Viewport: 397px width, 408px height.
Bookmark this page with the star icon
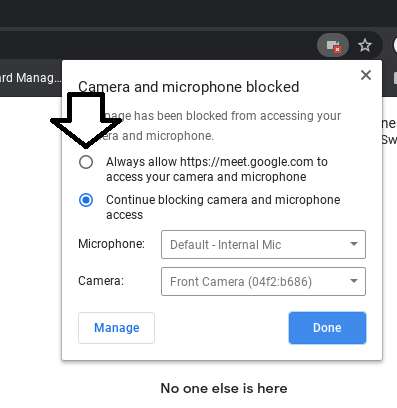coord(365,45)
